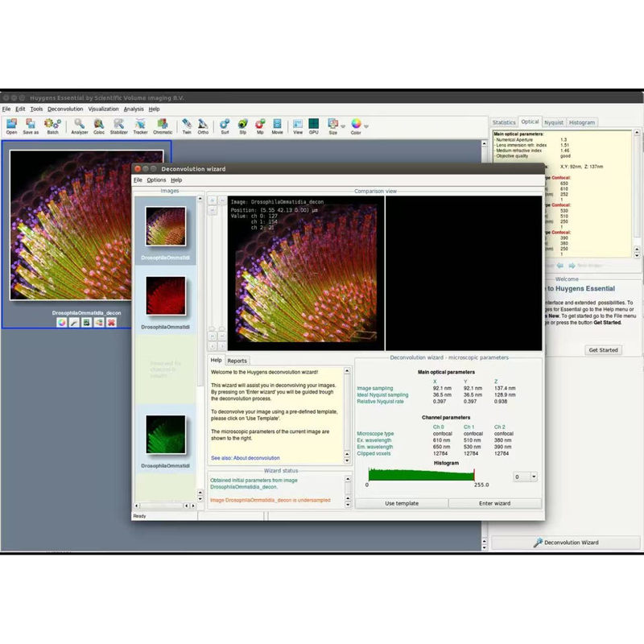This screenshot has height=644, width=644.
Task: Open the Stabilizer tool icon
Action: coord(118,126)
